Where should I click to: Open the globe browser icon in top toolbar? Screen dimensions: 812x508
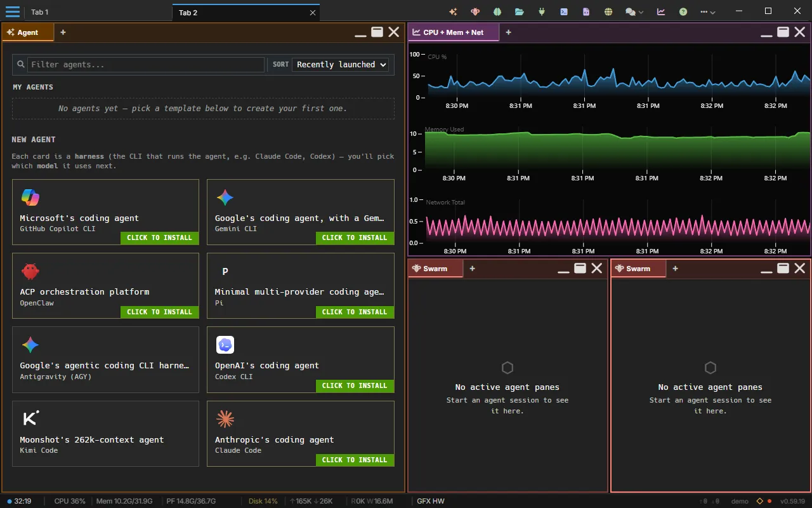click(x=608, y=11)
